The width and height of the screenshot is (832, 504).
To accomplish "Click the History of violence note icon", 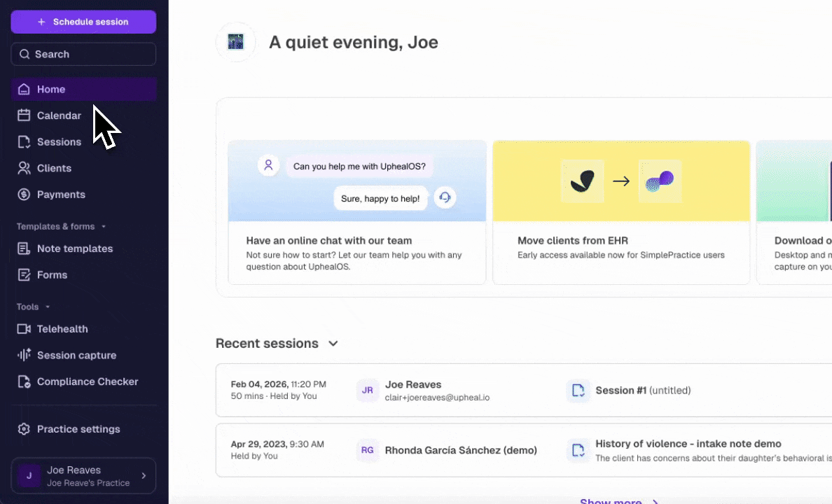I will coord(578,450).
